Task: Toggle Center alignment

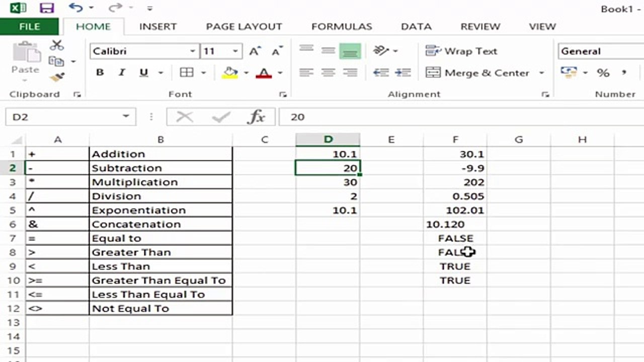Action: coord(328,73)
